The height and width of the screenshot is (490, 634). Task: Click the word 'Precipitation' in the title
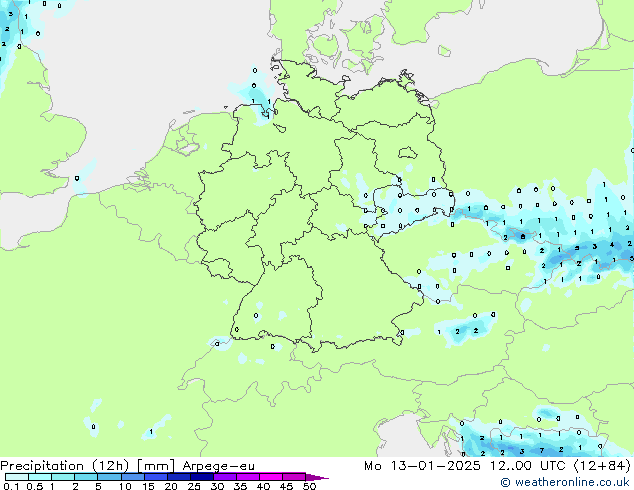[42, 466]
